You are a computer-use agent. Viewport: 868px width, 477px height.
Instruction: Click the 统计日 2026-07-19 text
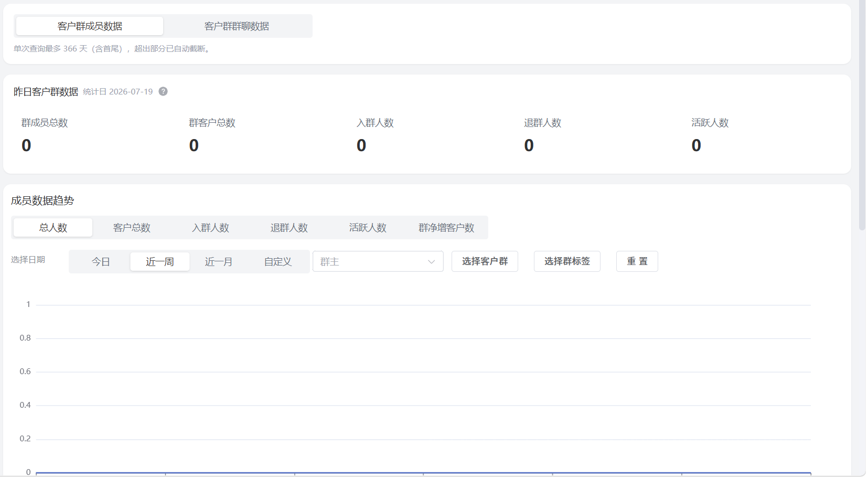(118, 92)
